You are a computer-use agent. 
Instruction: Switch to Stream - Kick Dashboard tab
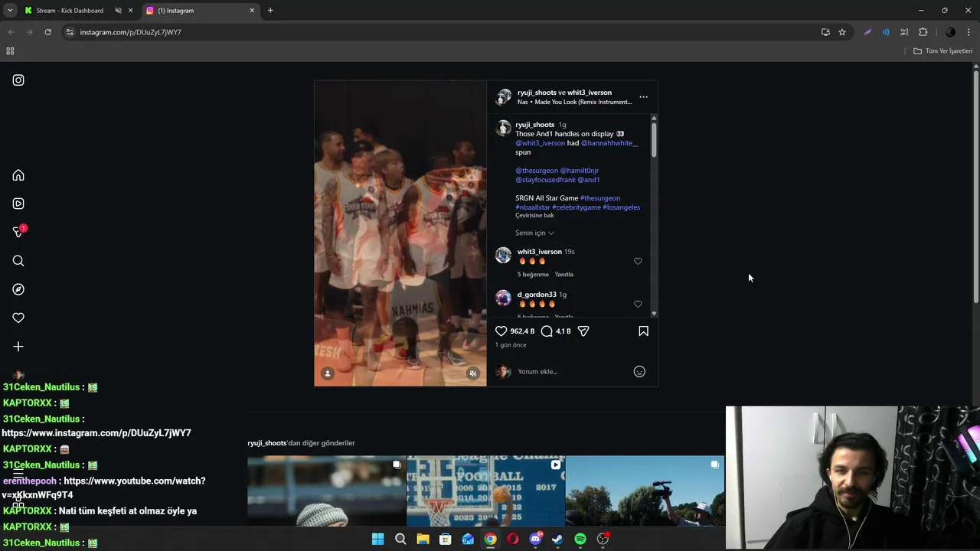[x=70, y=11]
